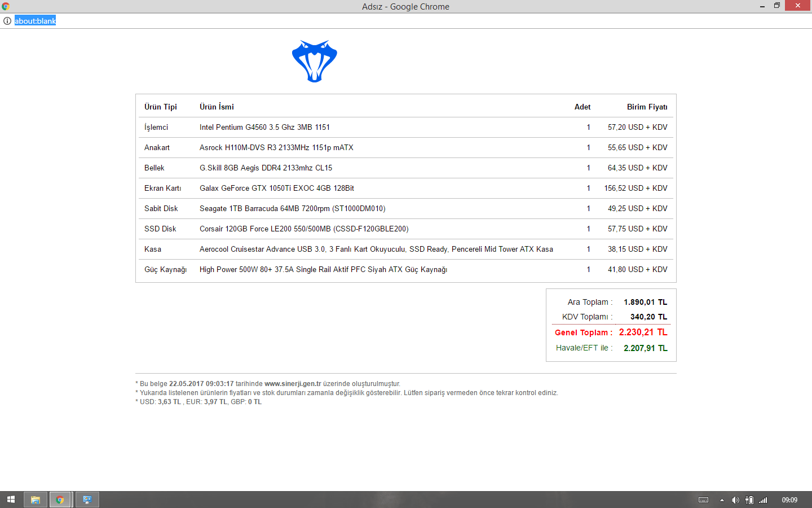
Task: Select the Seagate 1TB Barracuda product name
Action: pyautogui.click(x=293, y=208)
